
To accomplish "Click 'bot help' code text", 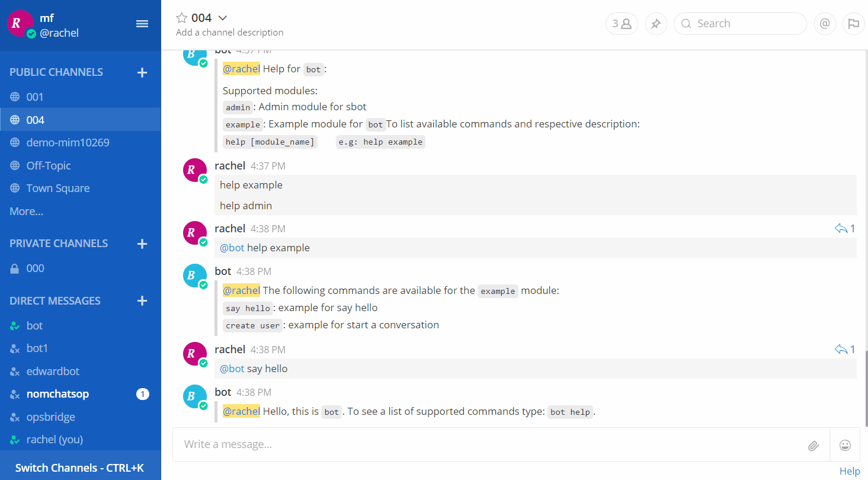I will point(570,412).
